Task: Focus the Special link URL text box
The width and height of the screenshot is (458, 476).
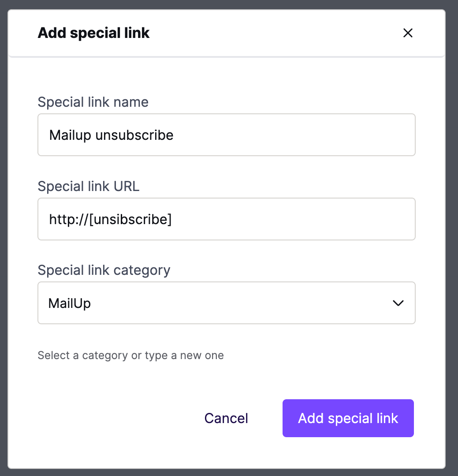Action: 226,219
